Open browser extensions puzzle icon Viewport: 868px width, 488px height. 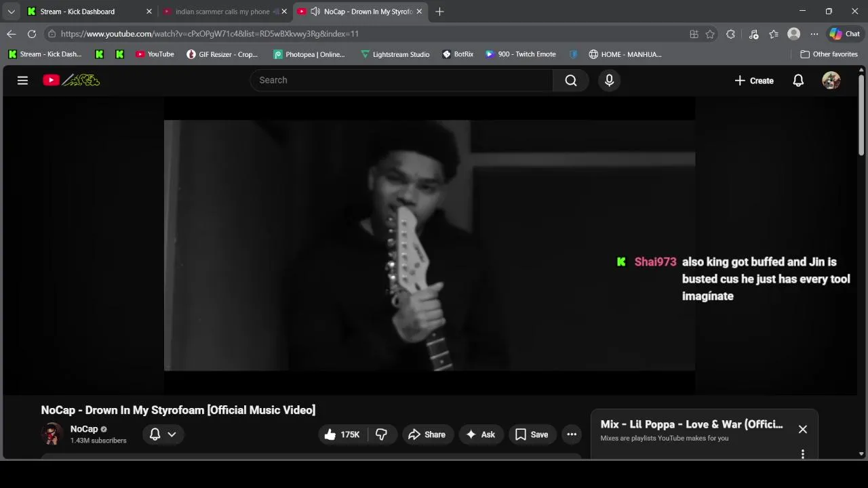730,34
